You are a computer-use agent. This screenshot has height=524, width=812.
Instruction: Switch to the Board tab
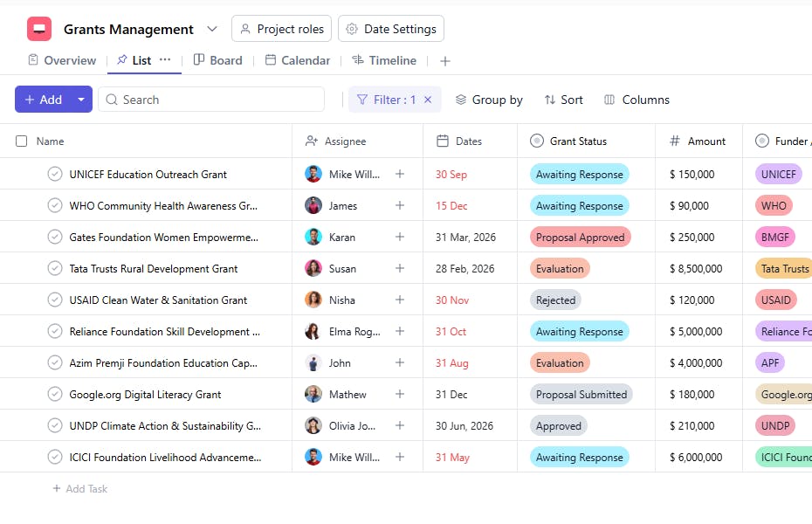tap(217, 60)
